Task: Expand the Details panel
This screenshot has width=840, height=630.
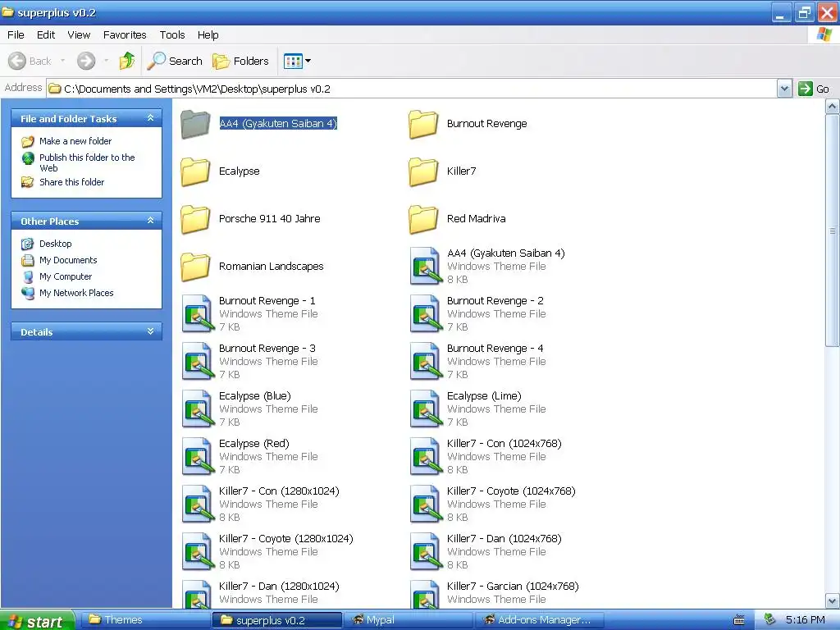Action: click(x=151, y=331)
